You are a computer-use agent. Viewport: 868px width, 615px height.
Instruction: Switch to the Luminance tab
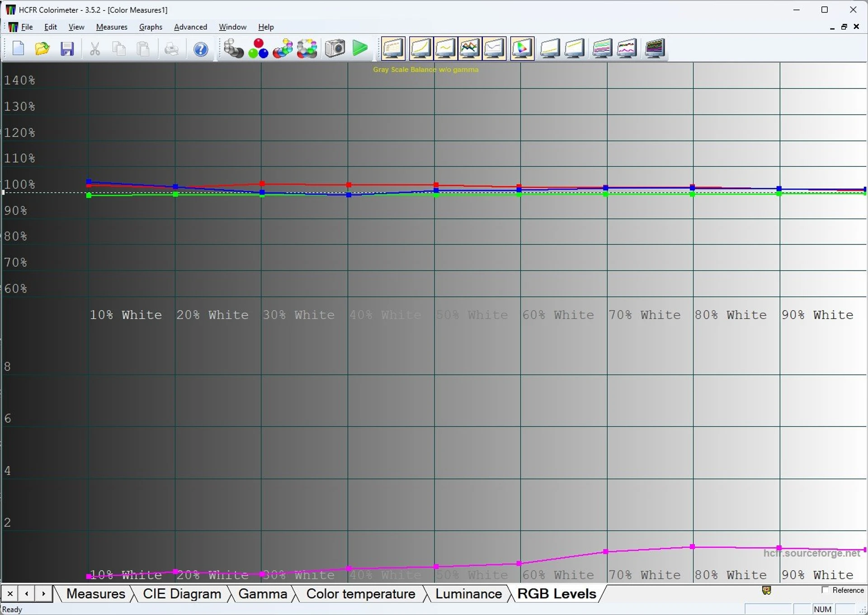point(468,594)
